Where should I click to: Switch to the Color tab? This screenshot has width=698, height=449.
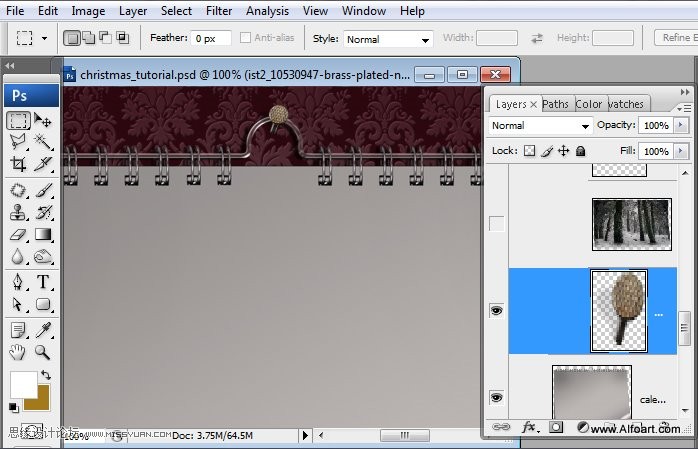[588, 104]
